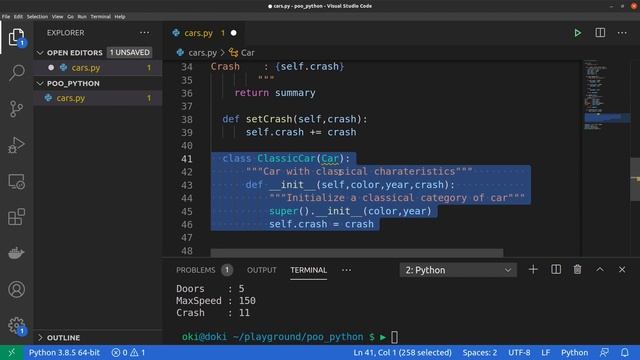Change end of line sequence LF
Viewport: 640px width, 360px height.
[546, 352]
